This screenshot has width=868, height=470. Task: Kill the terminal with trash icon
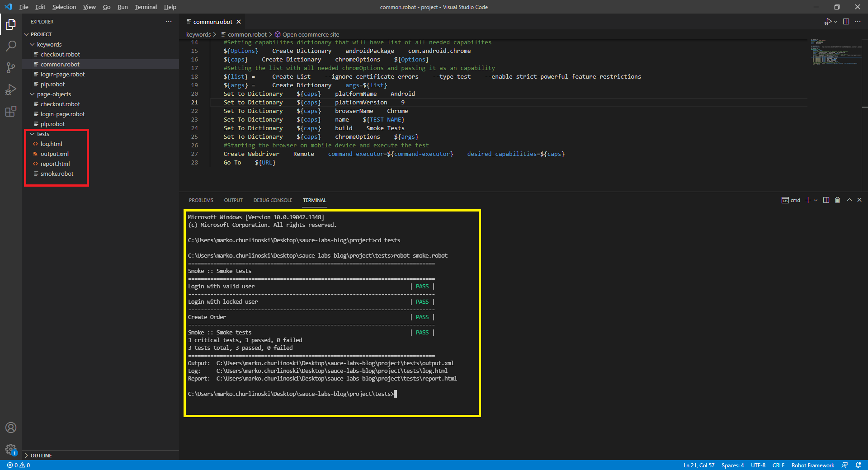[x=837, y=200]
